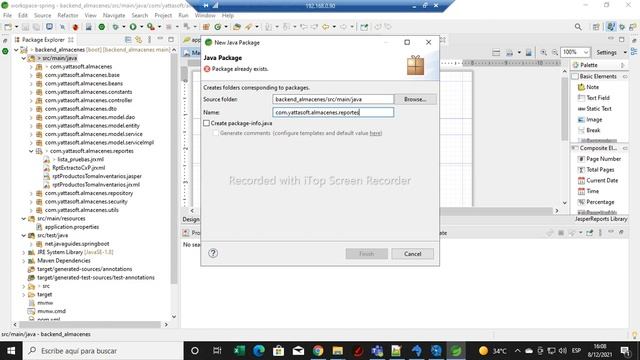
Task: Collapse the src/main/java source folder
Action: (24, 58)
